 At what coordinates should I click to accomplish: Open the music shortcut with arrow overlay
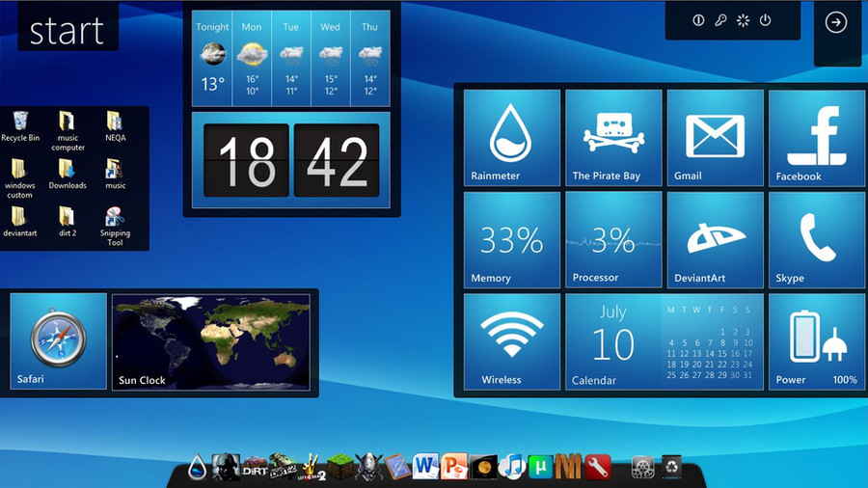tap(115, 175)
